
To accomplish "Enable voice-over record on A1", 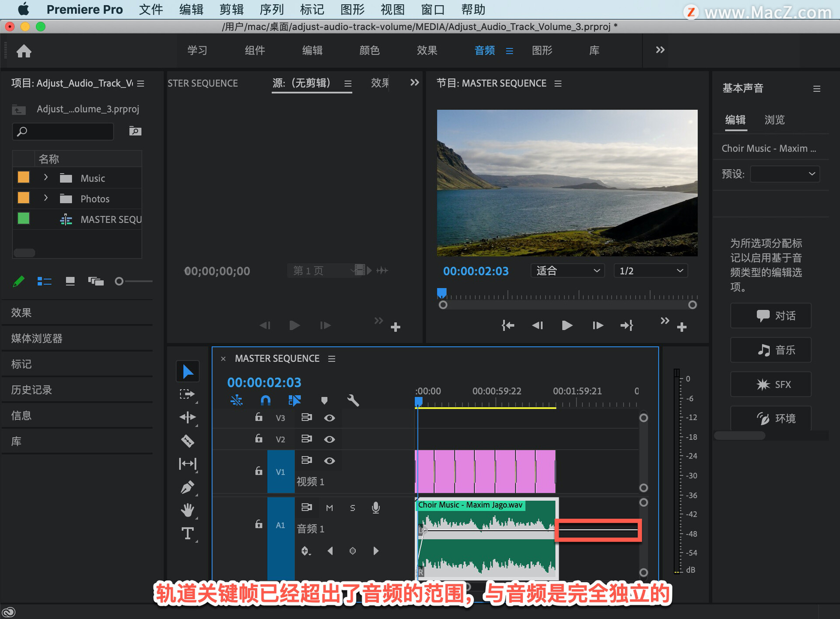I will click(x=376, y=507).
